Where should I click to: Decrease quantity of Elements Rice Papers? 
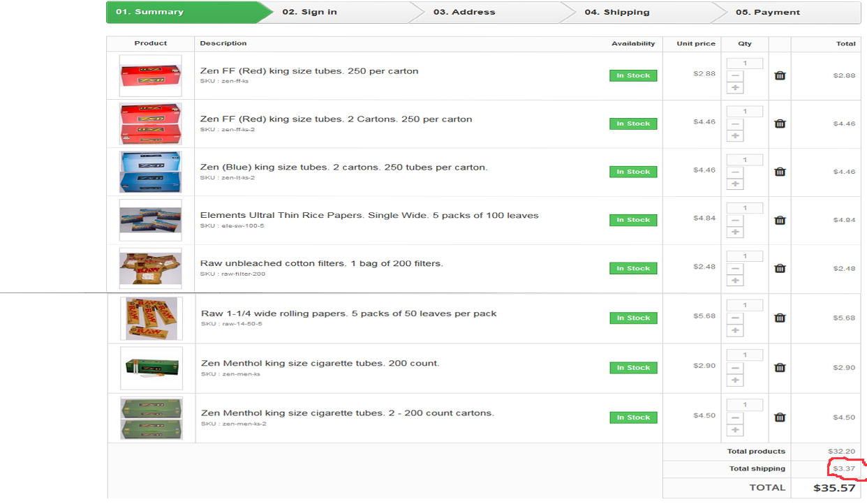click(735, 221)
